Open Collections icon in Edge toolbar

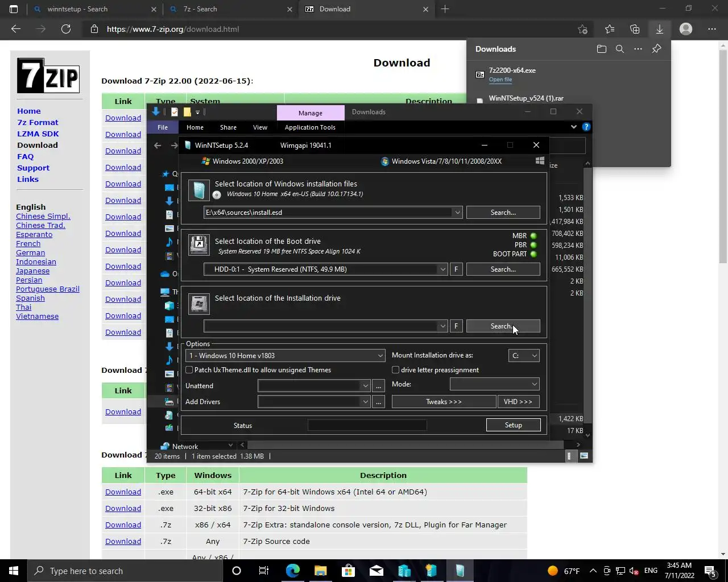(635, 29)
